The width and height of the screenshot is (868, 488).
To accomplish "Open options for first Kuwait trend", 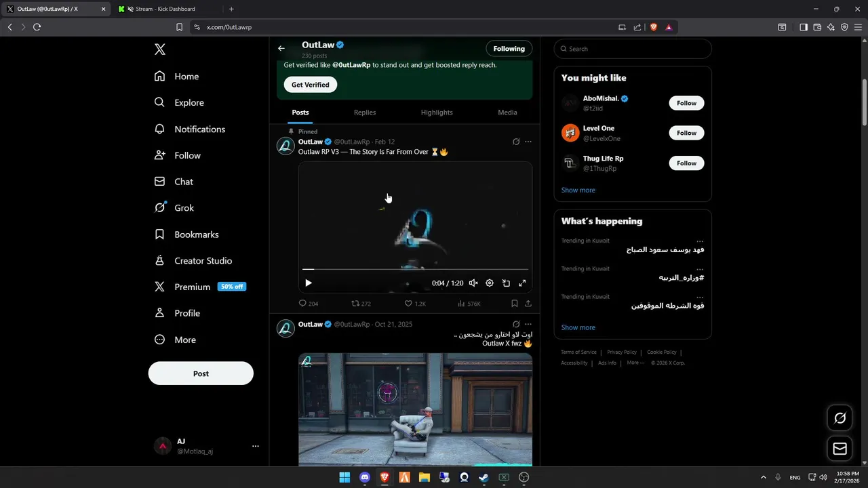I will point(700,241).
